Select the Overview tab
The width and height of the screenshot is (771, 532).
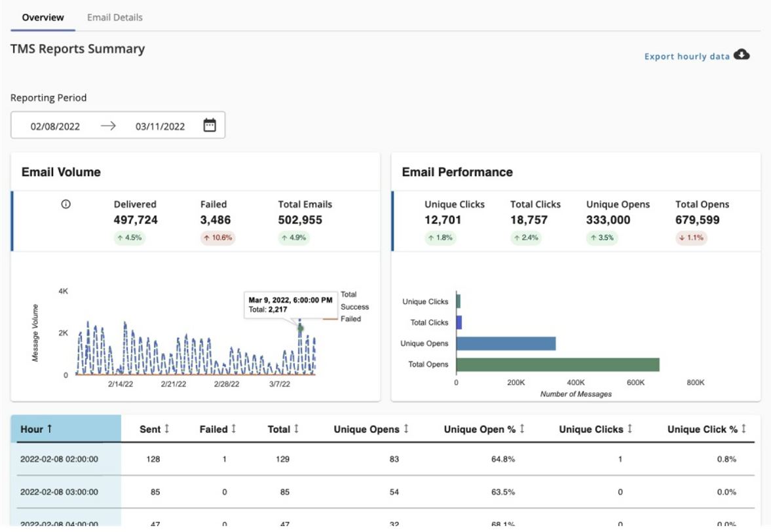coord(42,18)
